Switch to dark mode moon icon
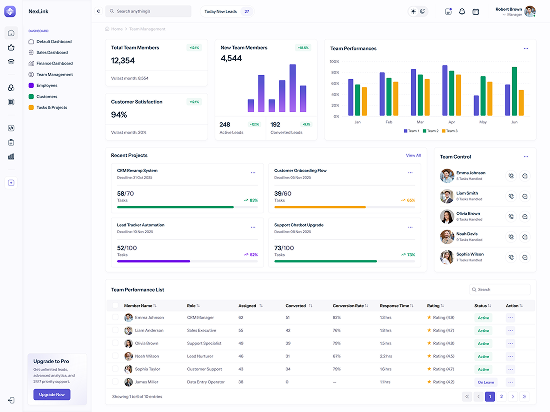The image size is (550, 412). [x=423, y=11]
